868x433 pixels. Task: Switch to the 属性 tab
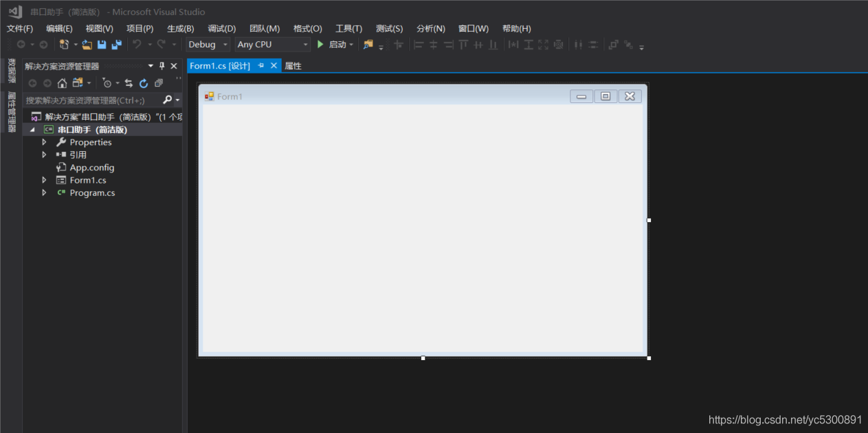(x=293, y=66)
